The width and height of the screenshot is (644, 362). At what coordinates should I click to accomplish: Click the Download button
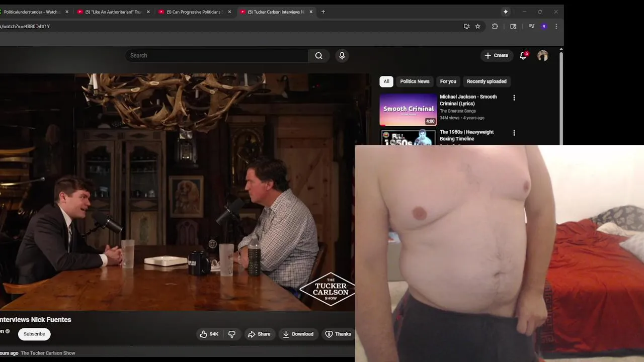pos(298,334)
